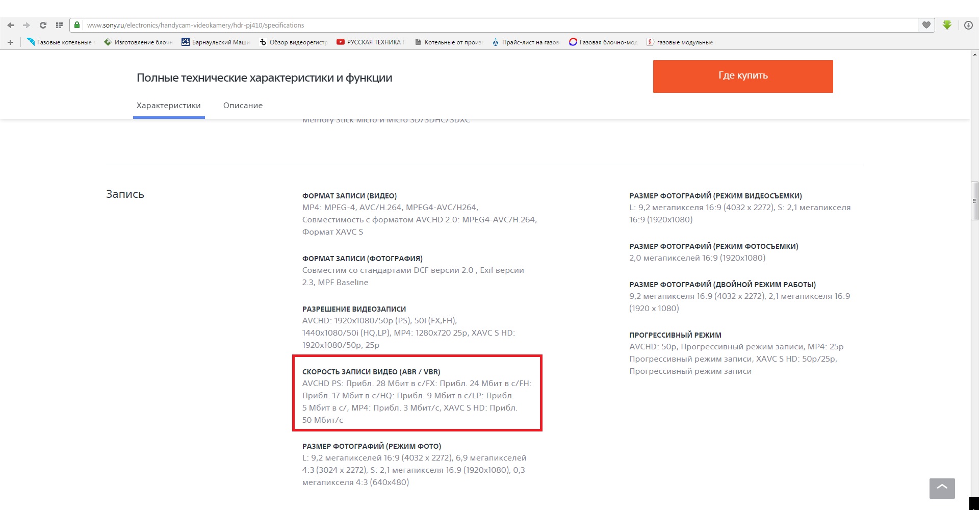Open the Изготовление блочн bookmark
980x510 pixels.
pos(138,42)
